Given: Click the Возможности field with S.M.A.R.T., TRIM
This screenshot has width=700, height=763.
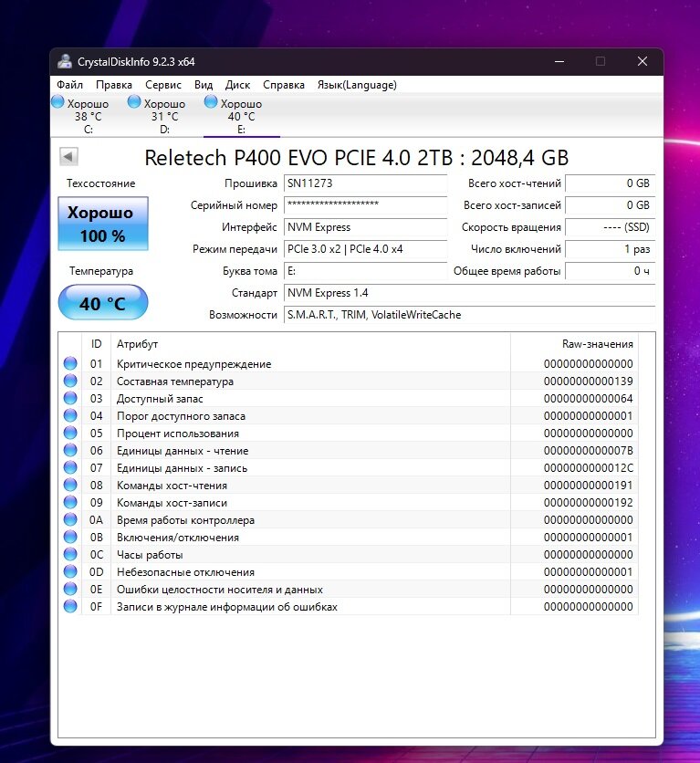Looking at the screenshot, I should click(x=469, y=315).
